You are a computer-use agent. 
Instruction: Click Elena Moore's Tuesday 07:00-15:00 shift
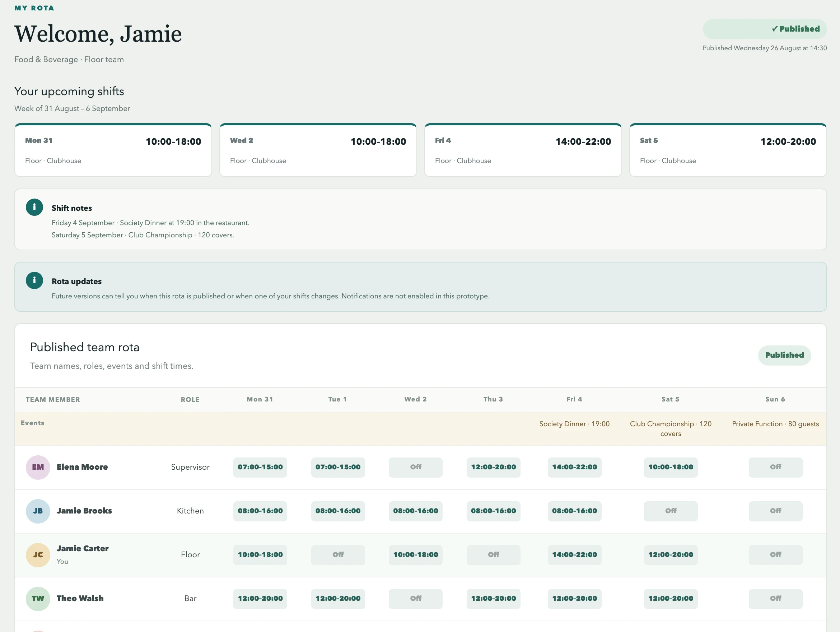[338, 467]
